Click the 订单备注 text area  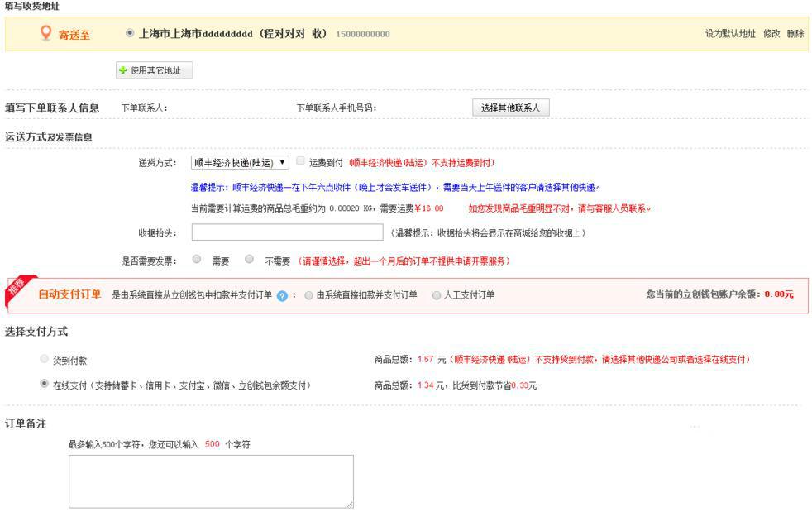tap(211, 481)
